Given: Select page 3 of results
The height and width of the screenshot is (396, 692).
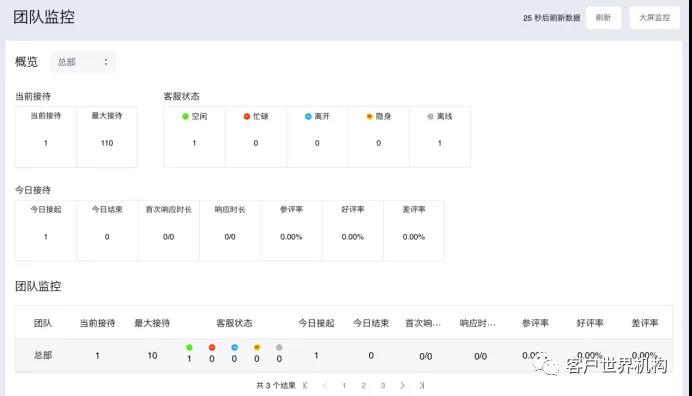Looking at the screenshot, I should [x=383, y=385].
